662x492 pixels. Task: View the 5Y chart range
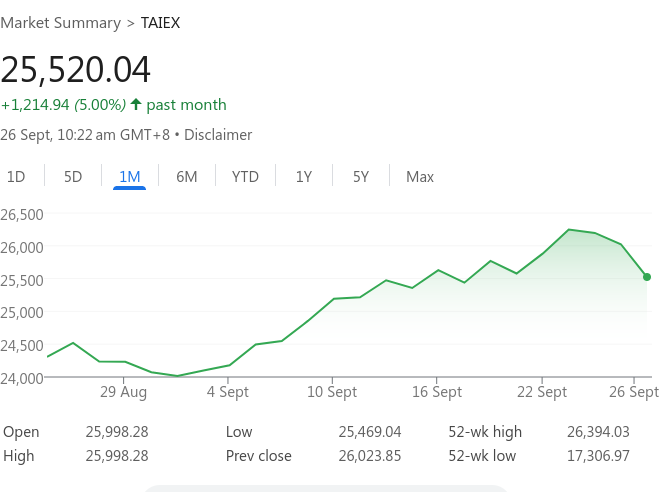coord(361,177)
